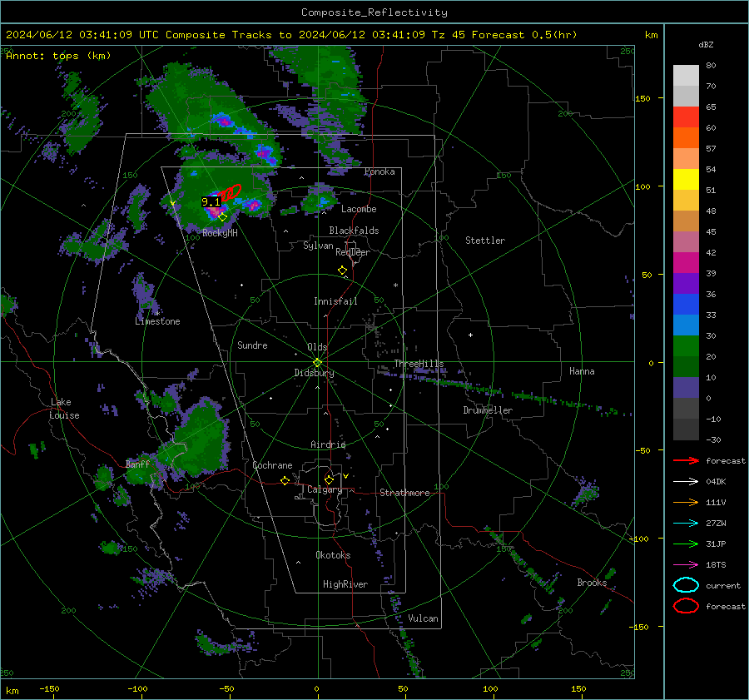The width and height of the screenshot is (749, 700).
Task: Click the red forecast ellipse legend icon
Action: click(x=686, y=606)
